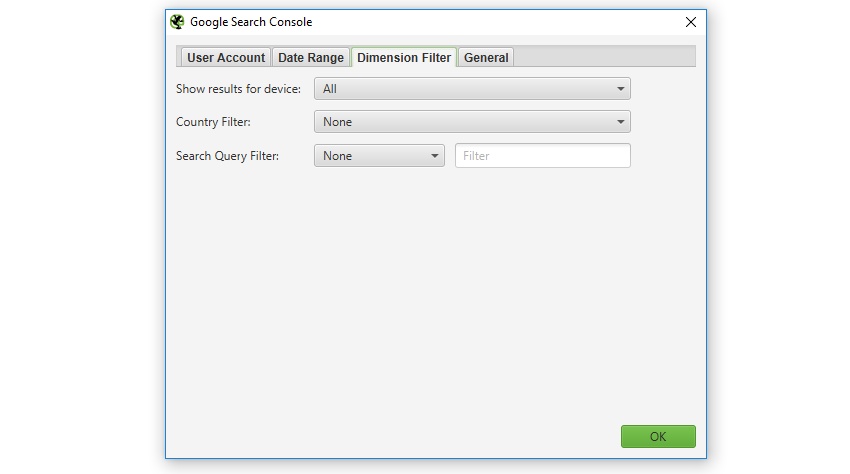Open the Date Range tab

coord(311,57)
